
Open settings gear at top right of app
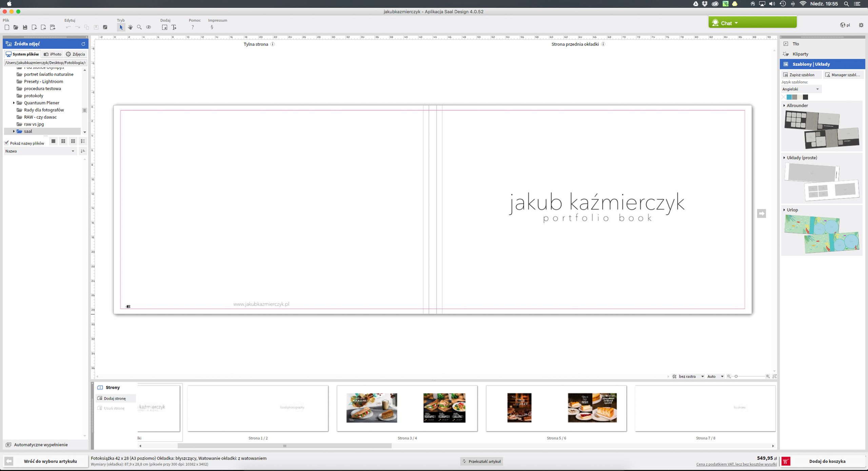coord(861,25)
